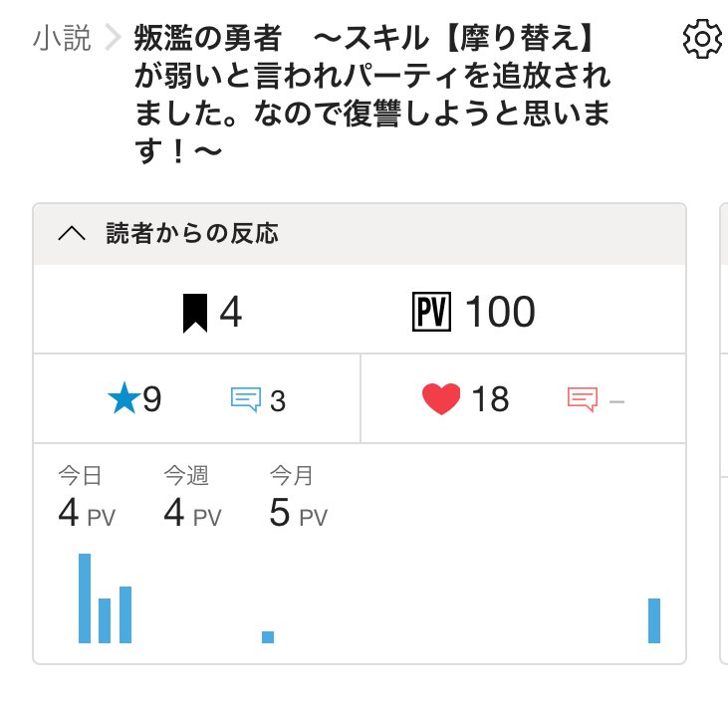This screenshot has height=714, width=728.
Task: Click the 小説 breadcrumb link
Action: 62,39
